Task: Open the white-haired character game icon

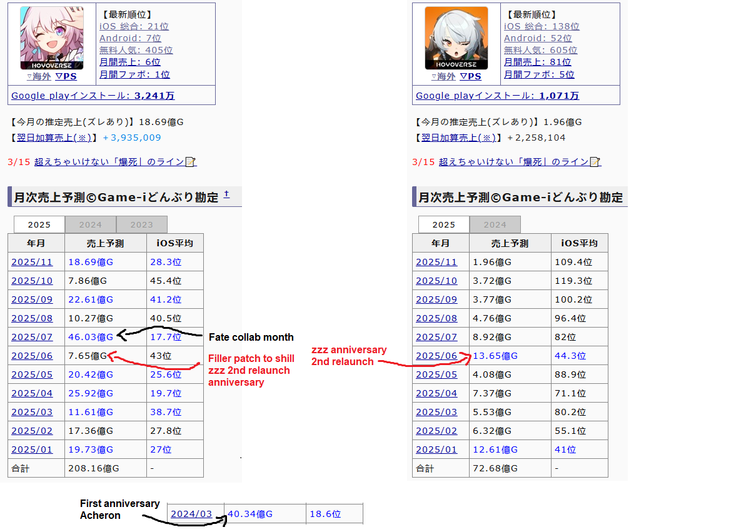Action: [456, 38]
